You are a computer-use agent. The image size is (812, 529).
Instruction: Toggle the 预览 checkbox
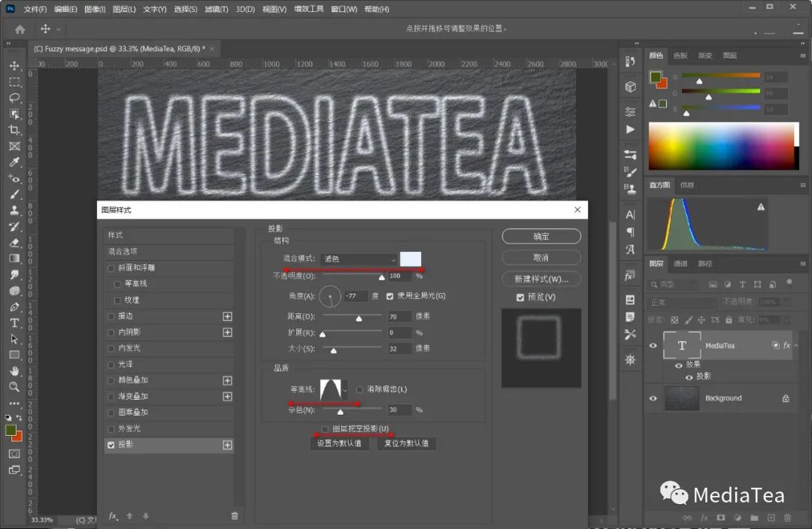click(520, 297)
